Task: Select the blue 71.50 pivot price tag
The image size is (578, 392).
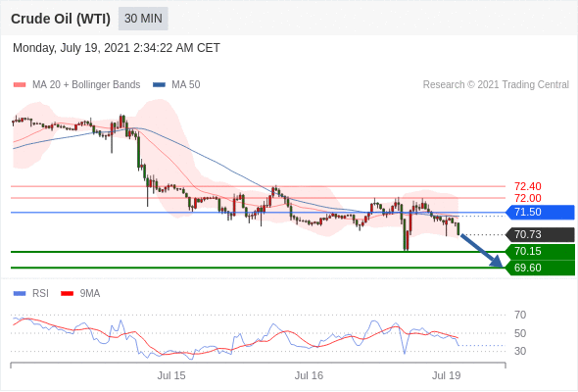Action: (x=540, y=213)
